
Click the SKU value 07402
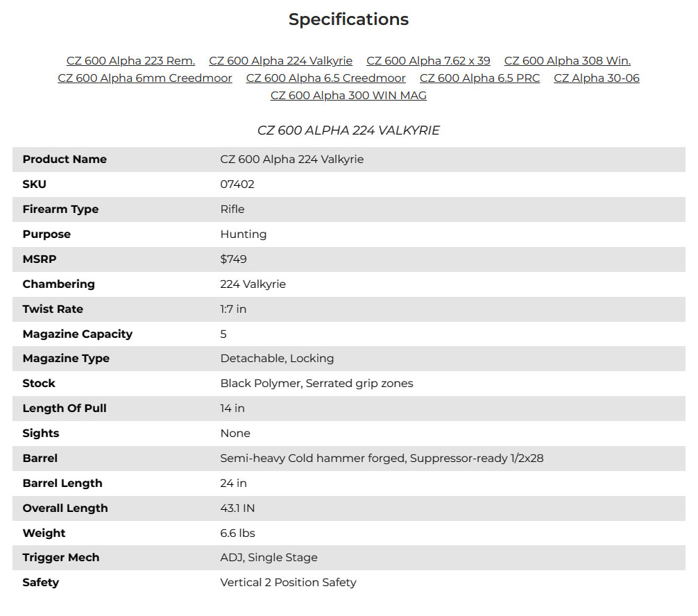[x=237, y=185]
